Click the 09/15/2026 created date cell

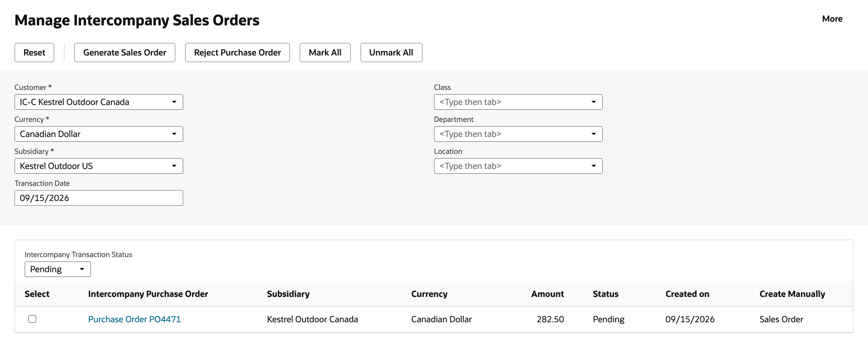tap(690, 319)
